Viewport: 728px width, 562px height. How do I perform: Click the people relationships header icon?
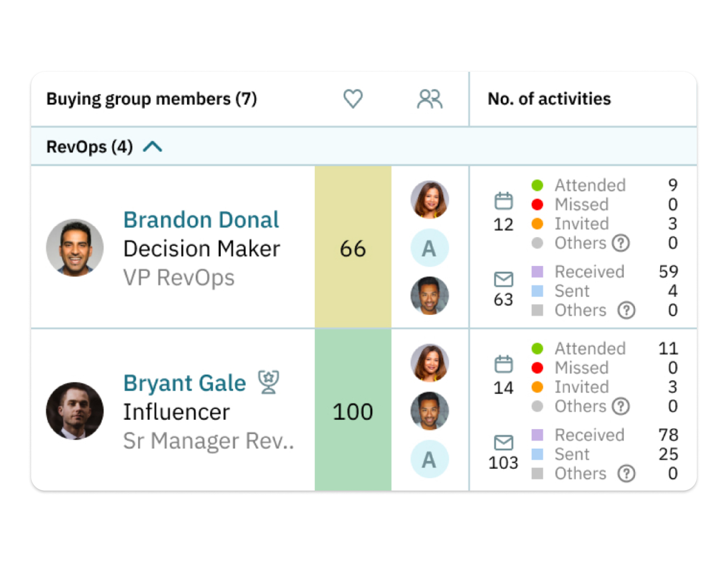pos(430,99)
